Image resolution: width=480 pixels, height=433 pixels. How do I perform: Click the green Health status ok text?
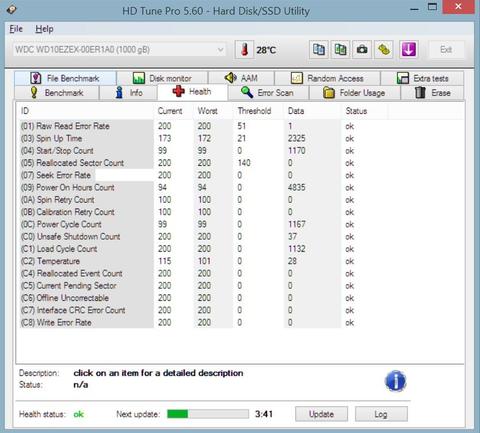(x=79, y=414)
